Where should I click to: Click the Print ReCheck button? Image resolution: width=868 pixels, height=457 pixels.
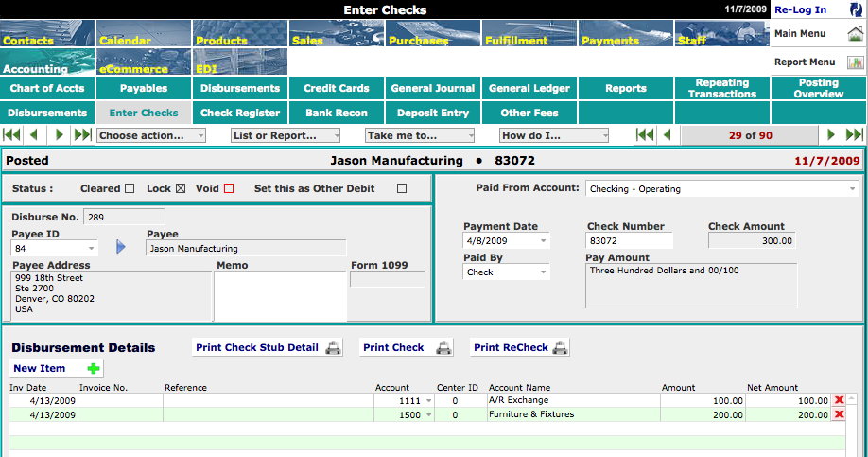coord(520,347)
